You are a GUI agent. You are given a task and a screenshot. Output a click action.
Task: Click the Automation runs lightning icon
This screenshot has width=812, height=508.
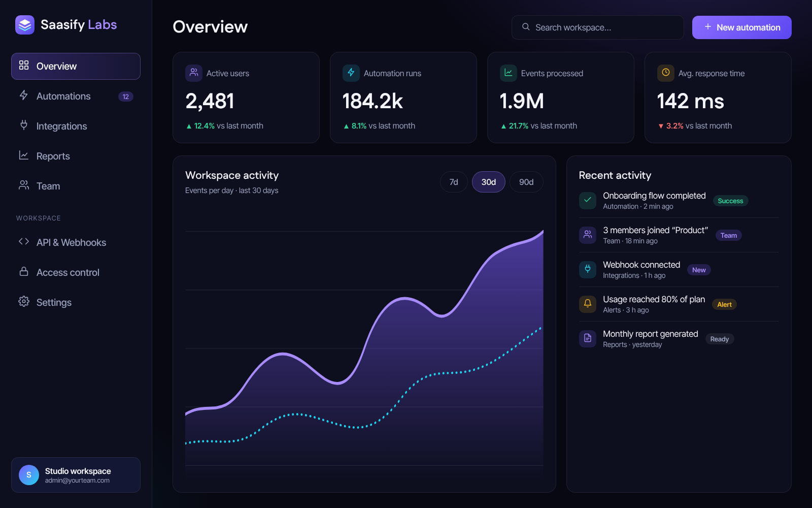click(351, 73)
